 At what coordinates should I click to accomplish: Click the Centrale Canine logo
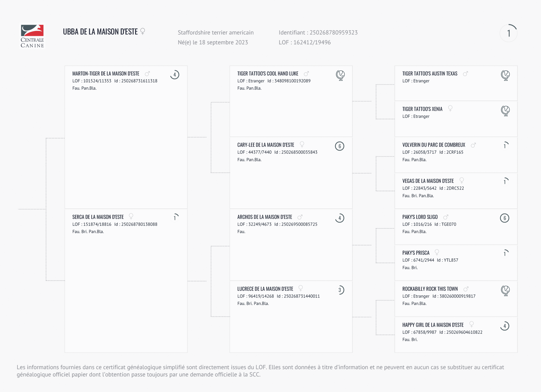click(x=32, y=36)
